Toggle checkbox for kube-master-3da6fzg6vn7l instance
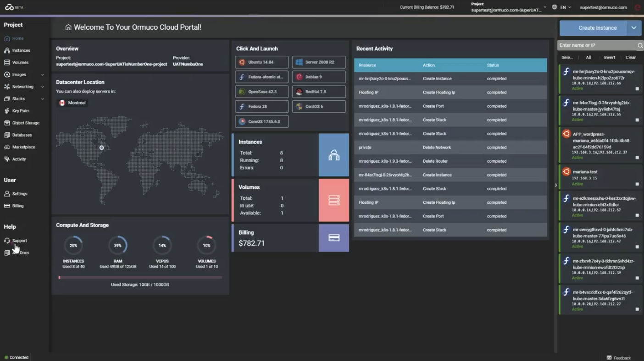644x361 pixels. pos(637,309)
